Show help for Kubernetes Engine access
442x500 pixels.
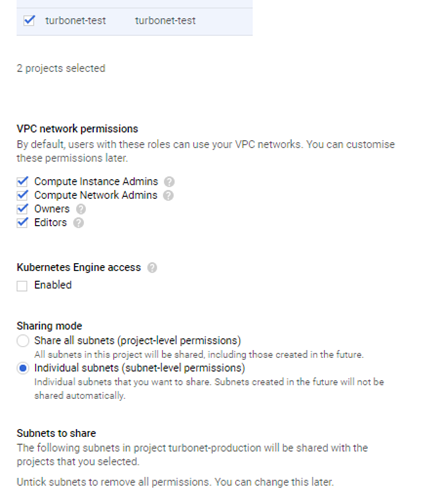(152, 268)
